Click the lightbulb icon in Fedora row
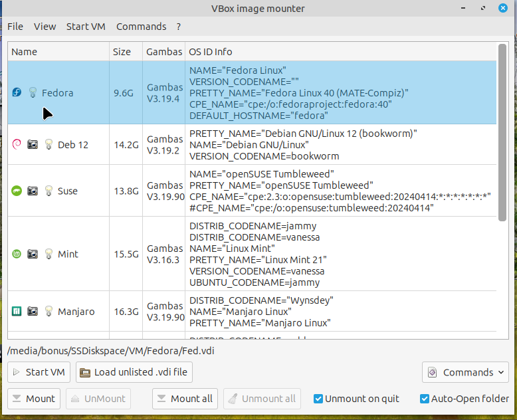This screenshot has height=420, width=517. [33, 92]
